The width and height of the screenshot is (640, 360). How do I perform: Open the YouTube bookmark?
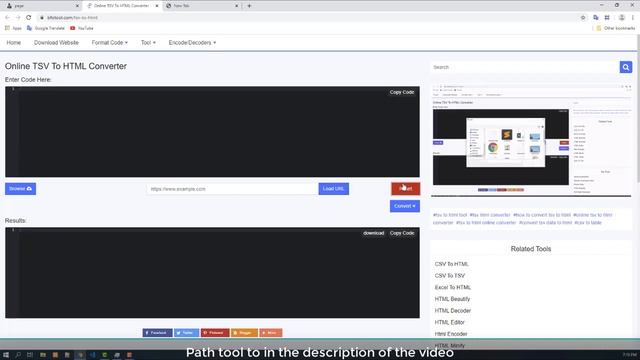pyautogui.click(x=82, y=28)
